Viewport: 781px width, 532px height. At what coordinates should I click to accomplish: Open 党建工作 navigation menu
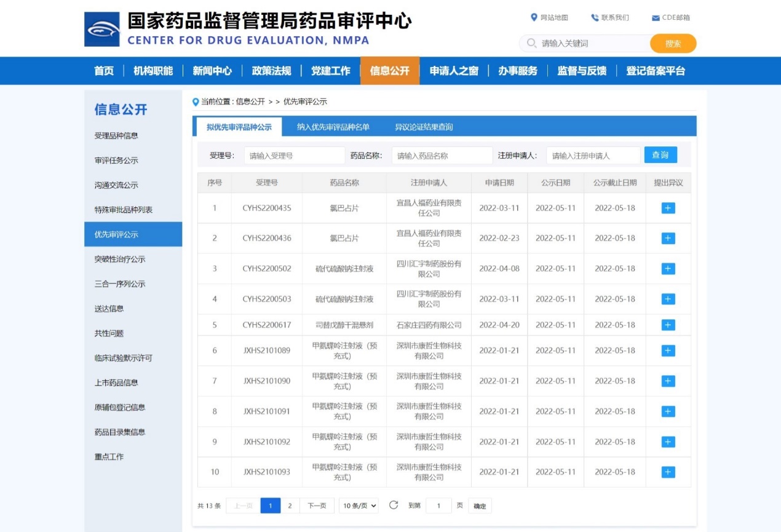[330, 71]
